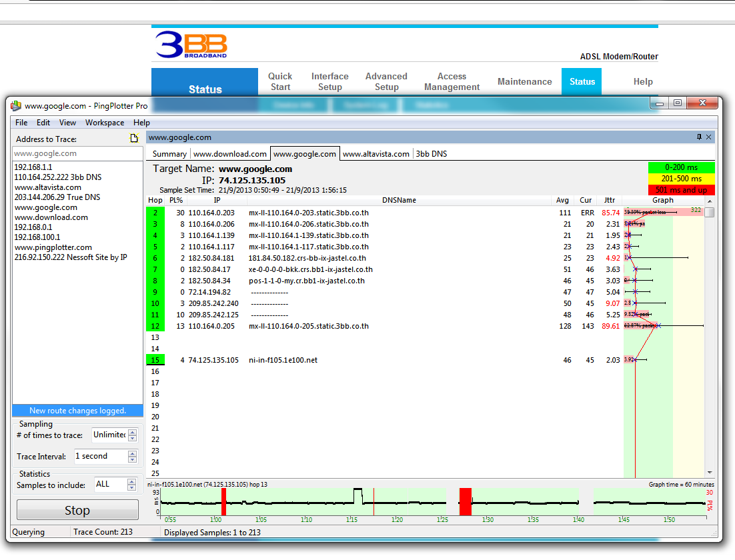The image size is (735, 560).
Task: Click the New route changes logged notice
Action: tap(77, 411)
